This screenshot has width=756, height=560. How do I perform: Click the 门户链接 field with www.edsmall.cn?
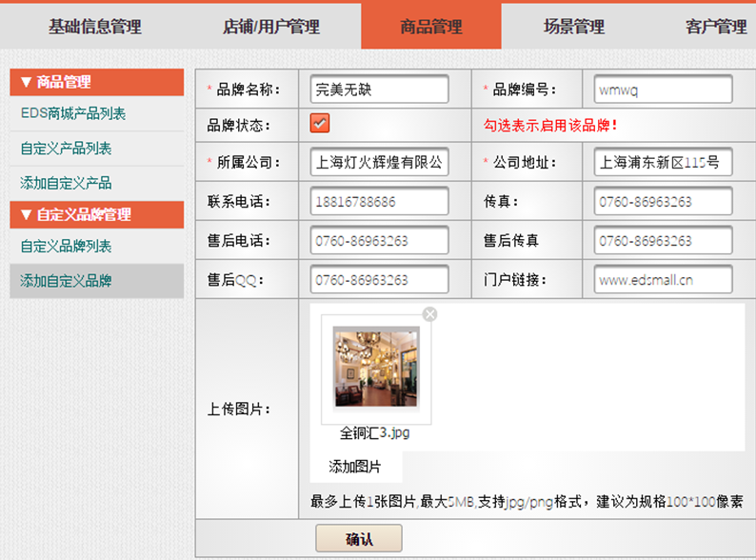coord(663,279)
